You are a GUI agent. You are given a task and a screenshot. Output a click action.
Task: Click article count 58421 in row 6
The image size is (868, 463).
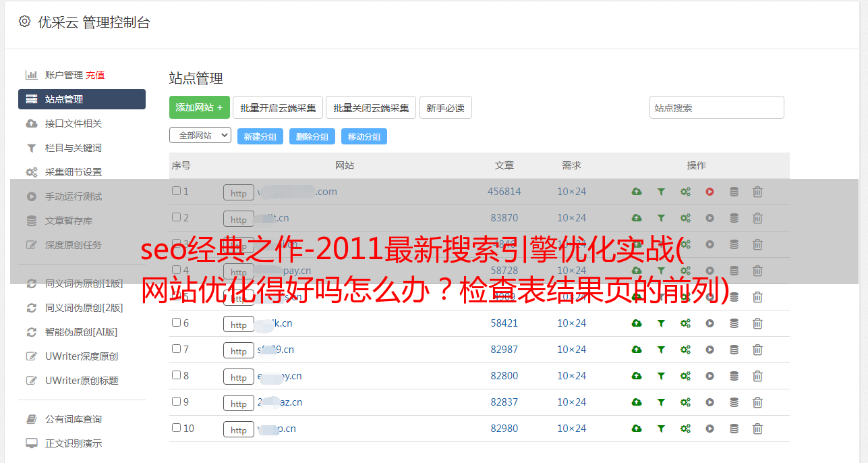pyautogui.click(x=504, y=323)
